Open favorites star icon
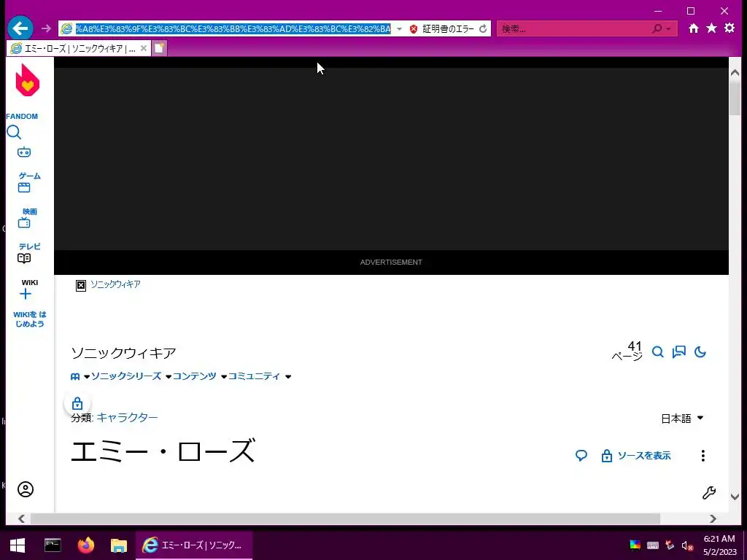Image resolution: width=747 pixels, height=560 pixels. 711,28
